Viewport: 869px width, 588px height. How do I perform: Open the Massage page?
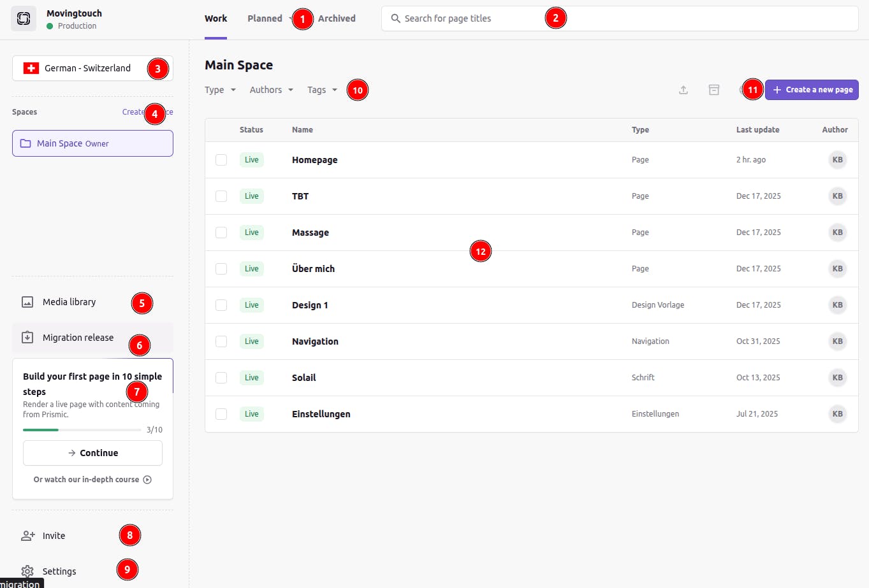[x=310, y=233]
